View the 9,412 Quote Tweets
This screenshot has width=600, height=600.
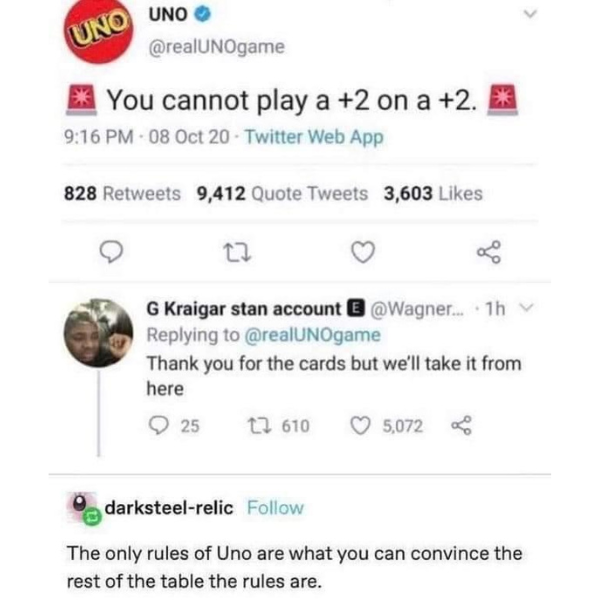(x=282, y=193)
